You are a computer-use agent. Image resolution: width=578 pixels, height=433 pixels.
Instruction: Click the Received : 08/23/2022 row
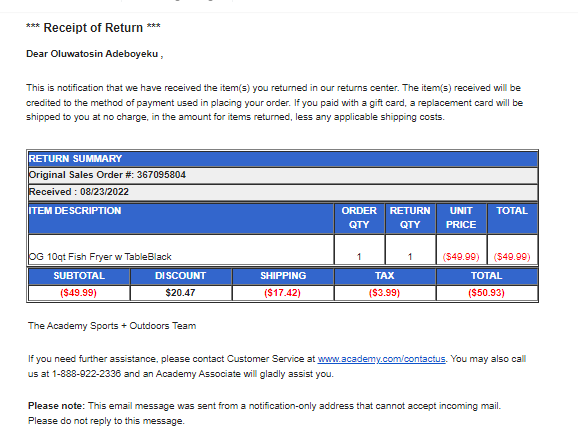click(283, 192)
